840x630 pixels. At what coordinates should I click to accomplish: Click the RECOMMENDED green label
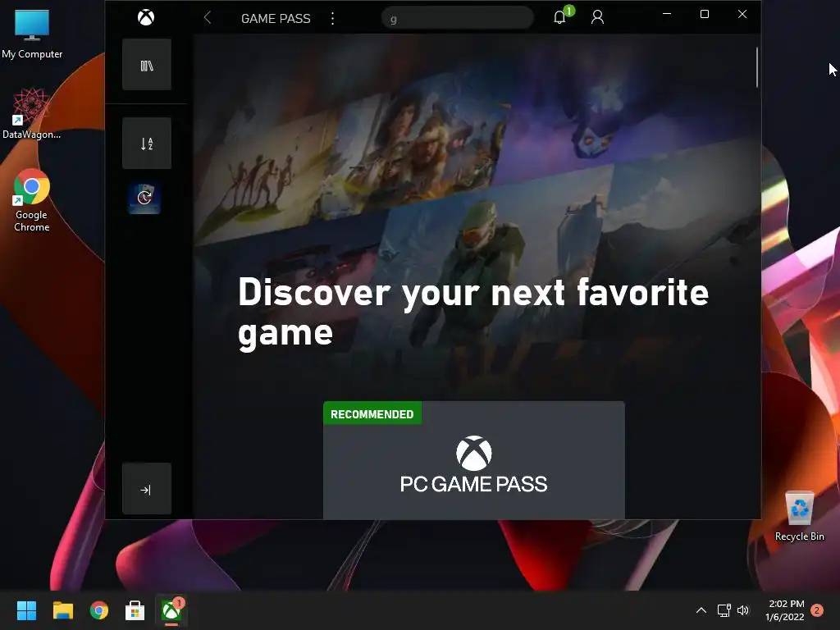click(x=372, y=413)
